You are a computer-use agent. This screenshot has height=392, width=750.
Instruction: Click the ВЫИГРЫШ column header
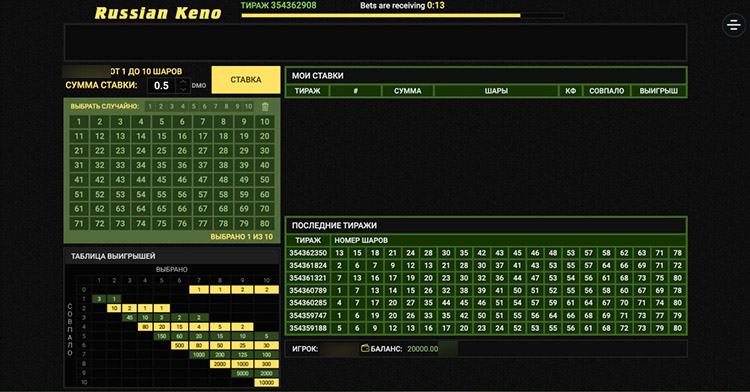tap(659, 91)
